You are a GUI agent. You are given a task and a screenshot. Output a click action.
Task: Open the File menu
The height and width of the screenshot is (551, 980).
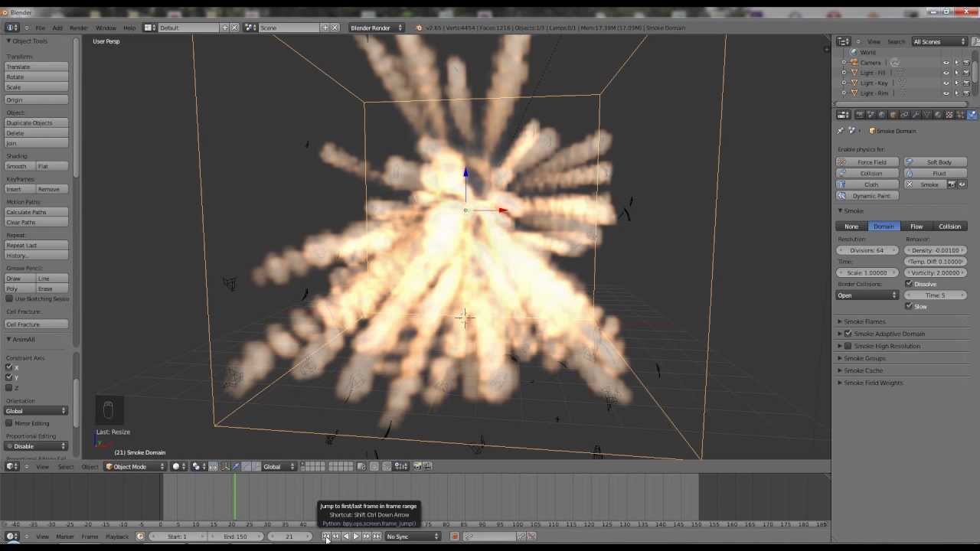tap(40, 28)
